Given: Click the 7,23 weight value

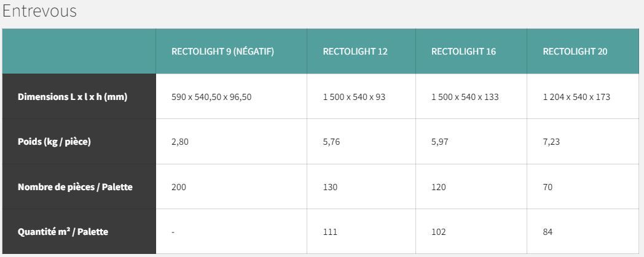Looking at the screenshot, I should coord(551,142).
